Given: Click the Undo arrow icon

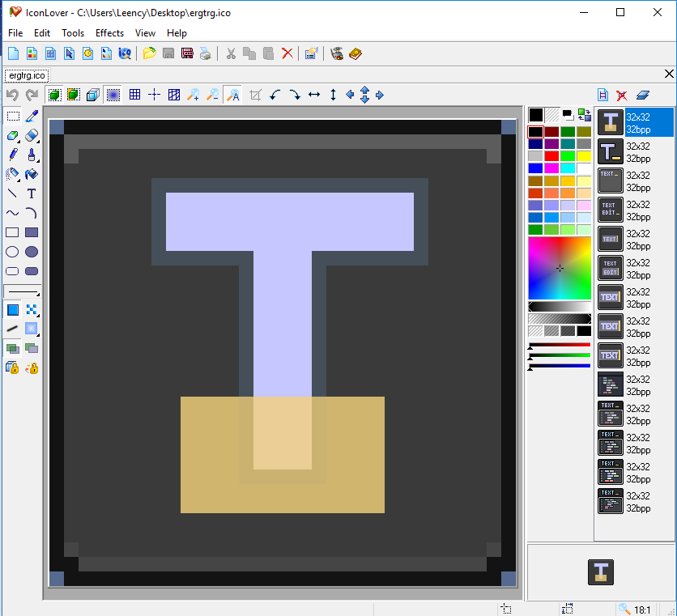Looking at the screenshot, I should (x=13, y=95).
